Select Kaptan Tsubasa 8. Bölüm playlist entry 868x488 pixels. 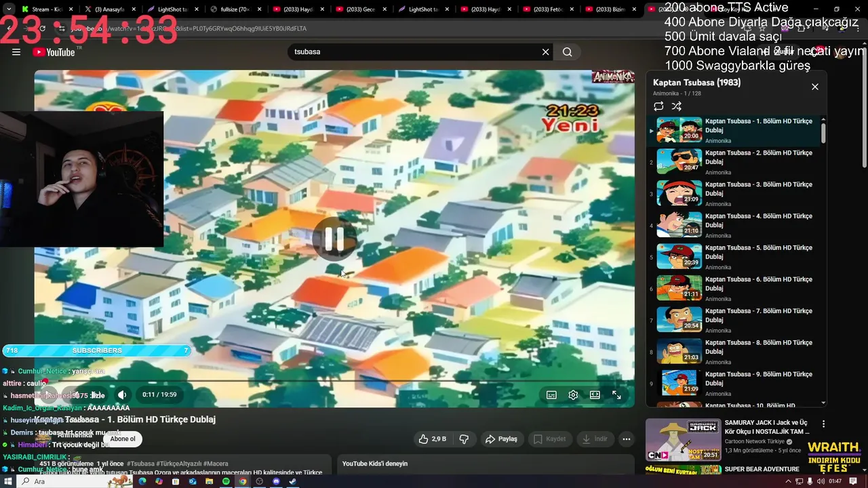pos(734,352)
